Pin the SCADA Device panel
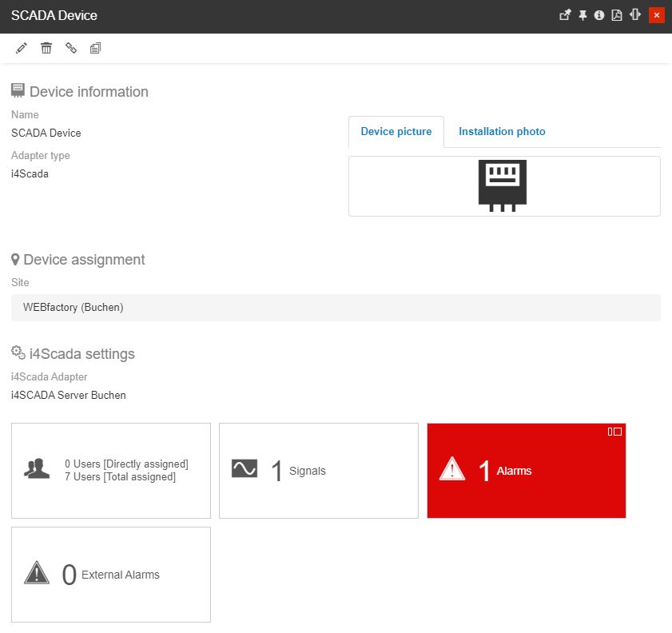 (583, 15)
